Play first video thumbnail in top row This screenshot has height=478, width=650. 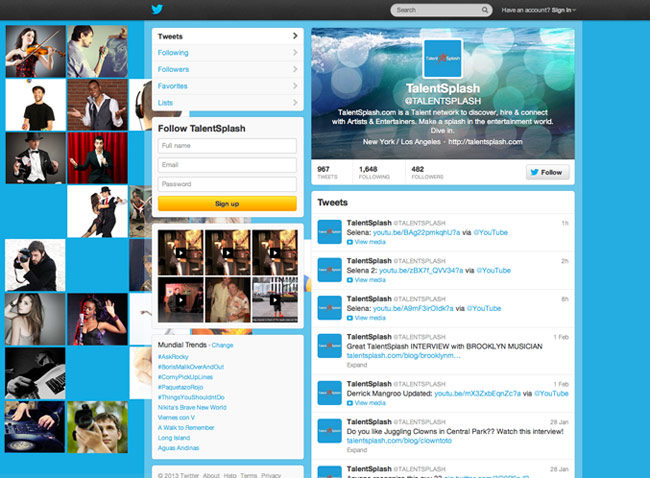pos(180,252)
